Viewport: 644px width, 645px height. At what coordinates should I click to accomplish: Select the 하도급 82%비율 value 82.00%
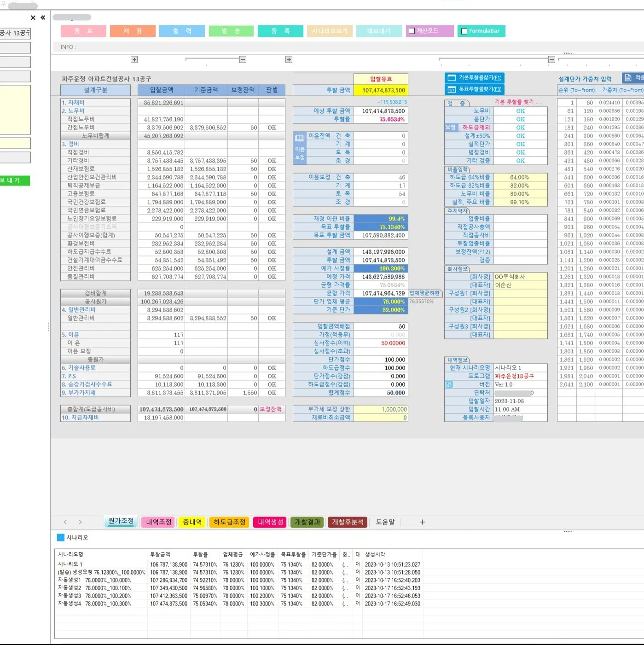coord(520,186)
